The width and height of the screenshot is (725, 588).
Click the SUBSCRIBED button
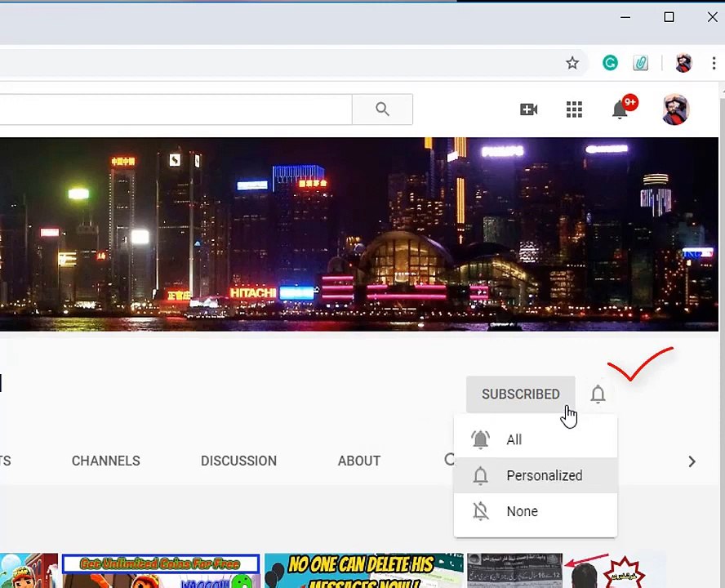(521, 394)
